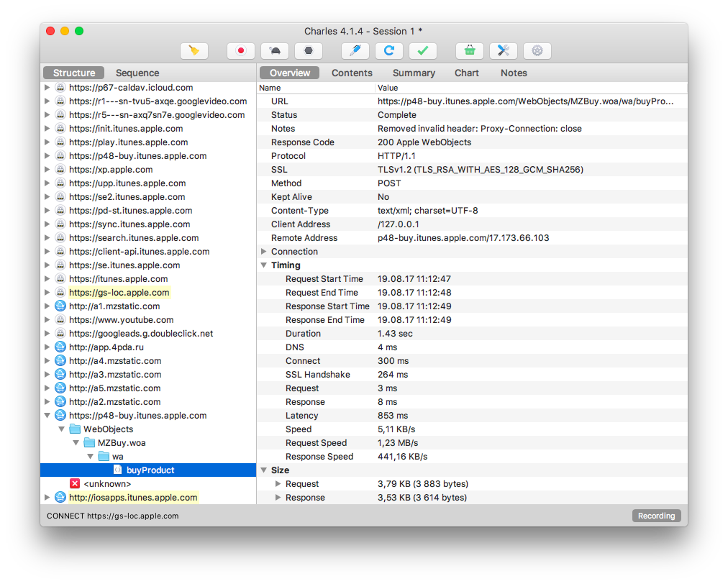Click the globe icon beside http://a2.mzstatic.com
728x584 pixels.
[60, 402]
